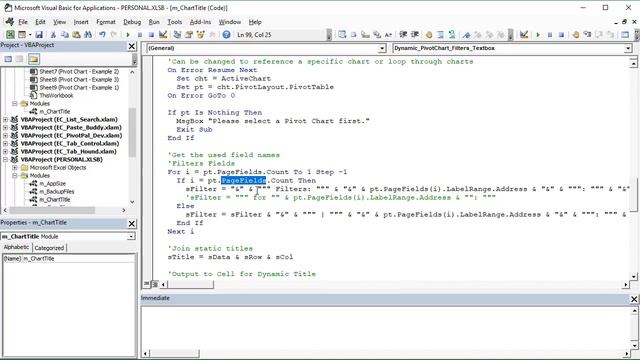Image resolution: width=640 pixels, height=360 pixels.
Task: Run the macro using the green play icon
Action: pyautogui.click(x=128, y=35)
